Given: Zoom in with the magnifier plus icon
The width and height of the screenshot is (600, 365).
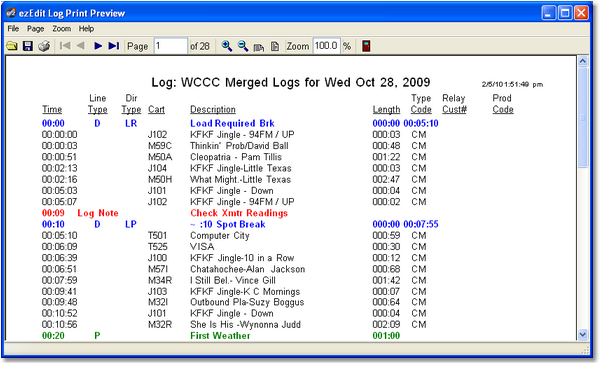Looking at the screenshot, I should [227, 46].
